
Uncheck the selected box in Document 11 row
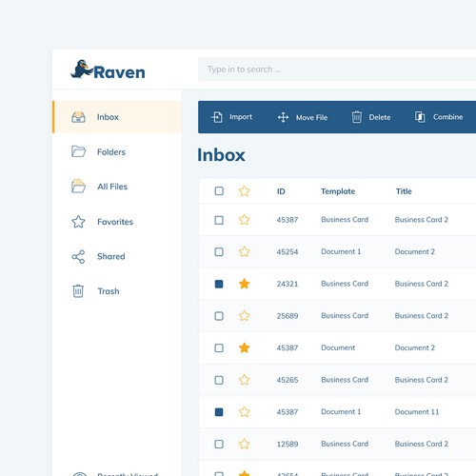[x=219, y=412]
